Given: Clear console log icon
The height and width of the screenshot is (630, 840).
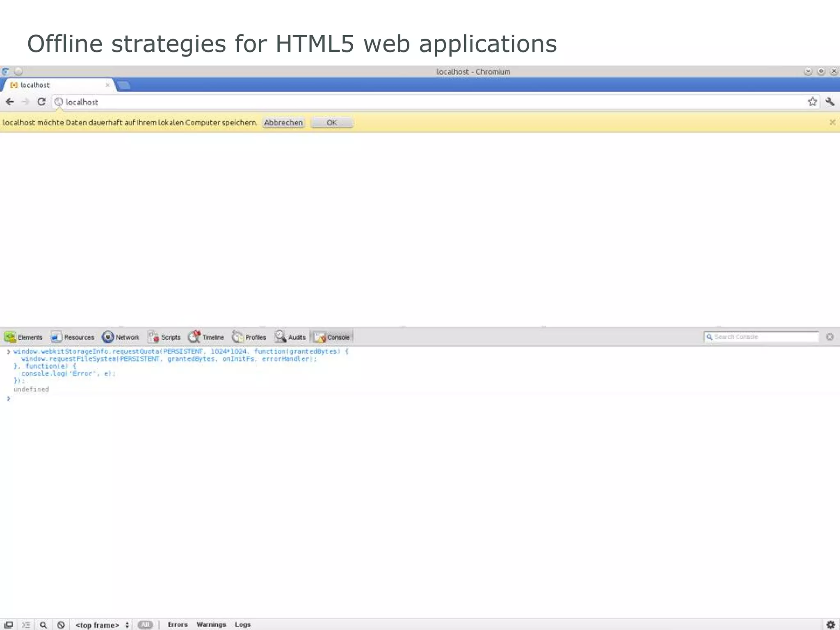Looking at the screenshot, I should coord(61,625).
